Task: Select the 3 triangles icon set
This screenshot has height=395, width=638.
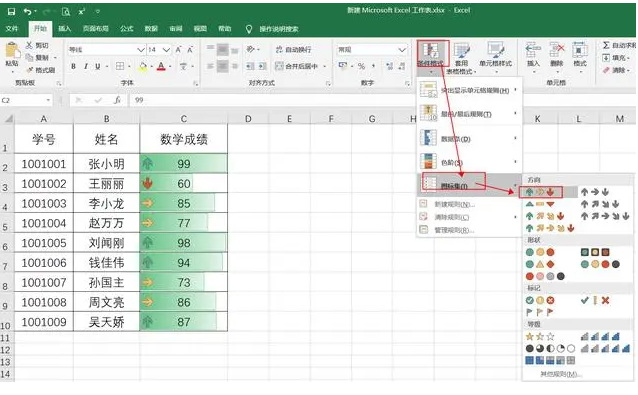Action: [540, 204]
